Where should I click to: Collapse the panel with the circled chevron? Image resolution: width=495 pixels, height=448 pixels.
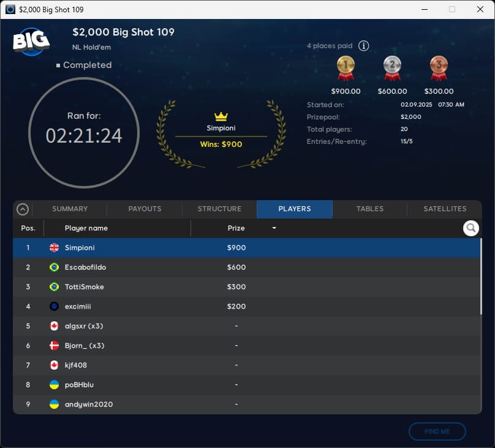[x=23, y=209]
